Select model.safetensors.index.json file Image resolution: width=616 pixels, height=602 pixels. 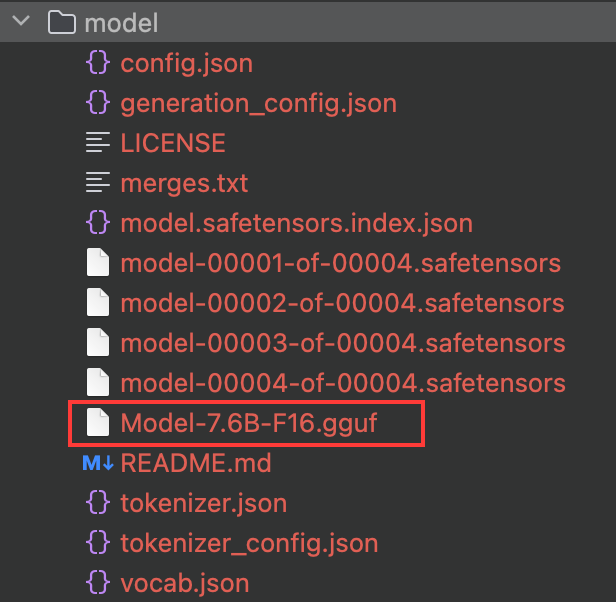pyautogui.click(x=296, y=223)
